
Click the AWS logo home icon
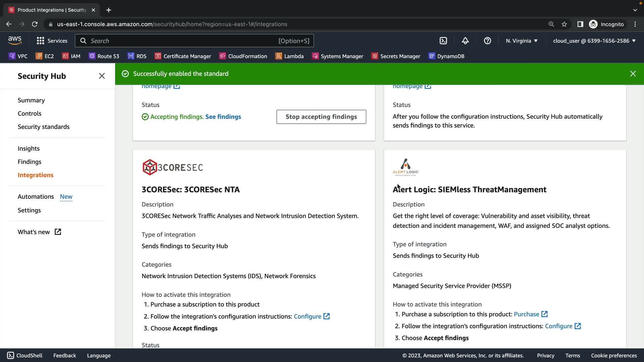click(x=15, y=40)
